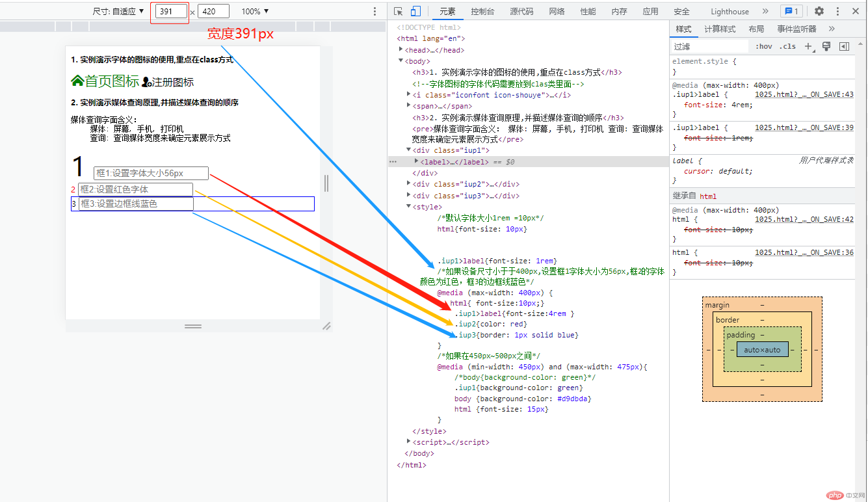Select the 样式 Styles sidebar tab
This screenshot has height=502, width=868.
click(683, 29)
